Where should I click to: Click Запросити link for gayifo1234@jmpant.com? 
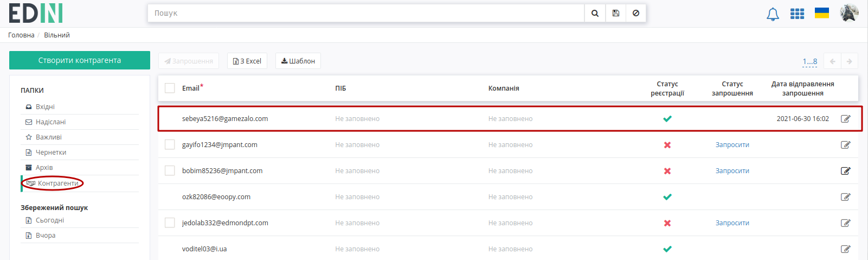pyautogui.click(x=732, y=145)
